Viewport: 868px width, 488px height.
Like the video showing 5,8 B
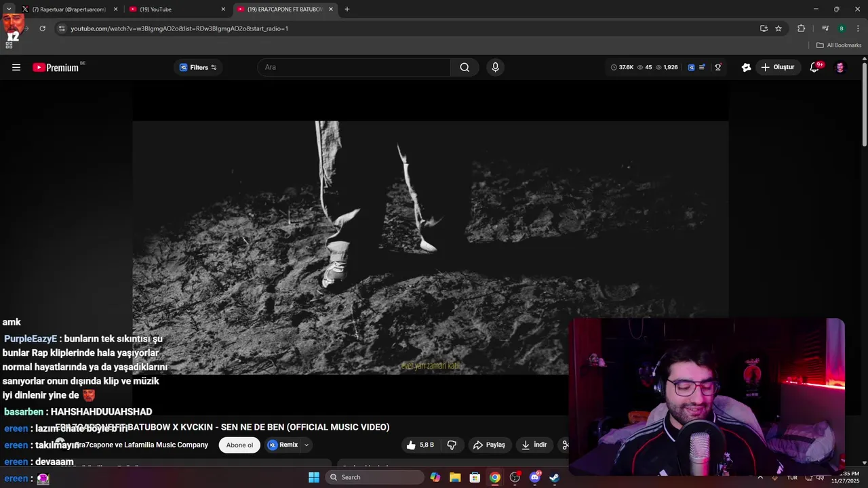[x=420, y=445]
